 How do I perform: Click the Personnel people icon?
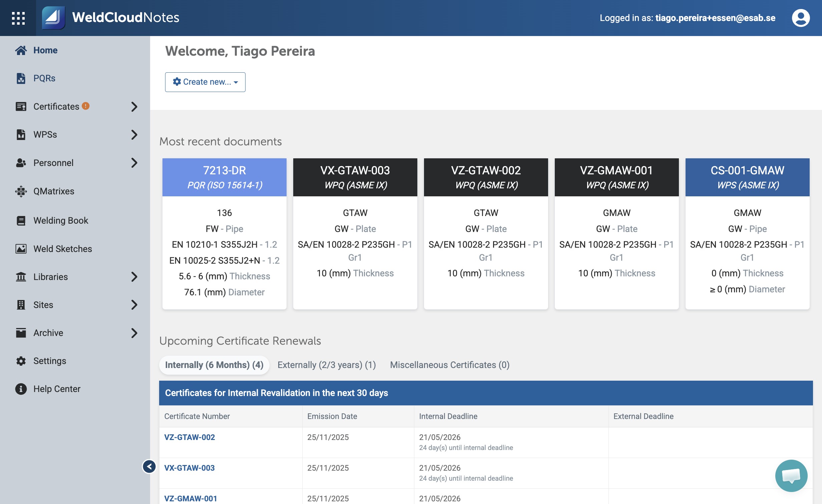[21, 163]
